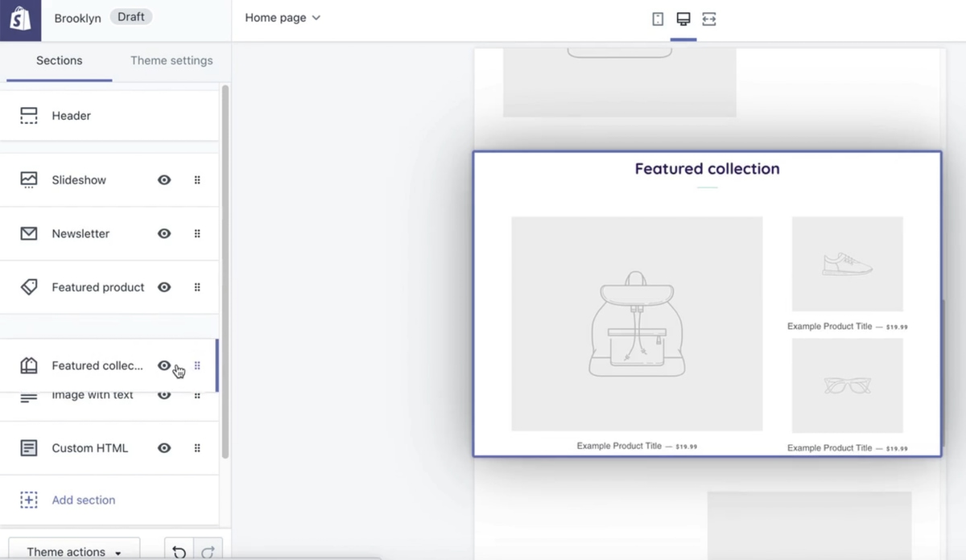
Task: Hide the Image with text section
Action: click(164, 396)
